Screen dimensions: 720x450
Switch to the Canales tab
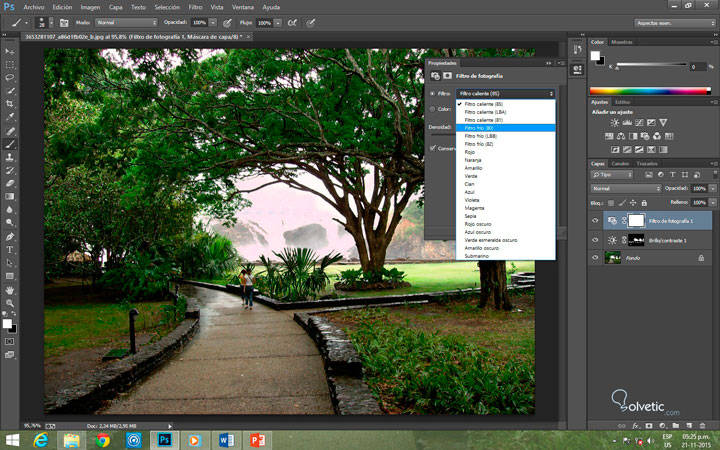[x=620, y=163]
